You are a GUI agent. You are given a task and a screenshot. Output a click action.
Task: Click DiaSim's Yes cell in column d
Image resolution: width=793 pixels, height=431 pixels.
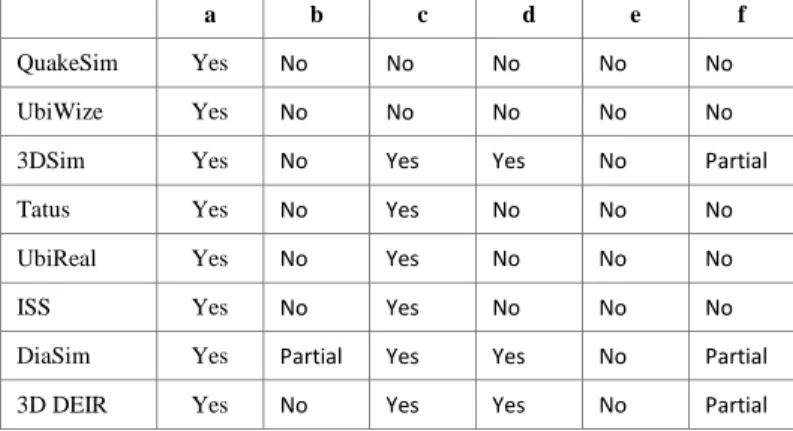(x=508, y=356)
